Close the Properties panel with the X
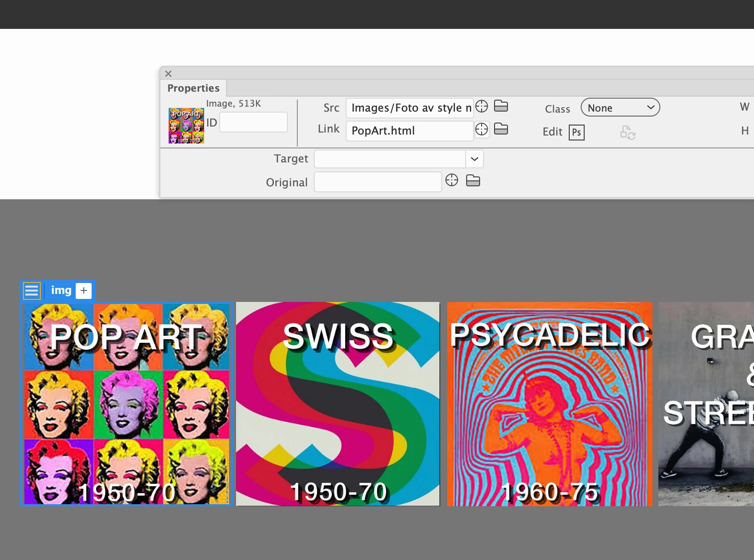 coord(168,74)
